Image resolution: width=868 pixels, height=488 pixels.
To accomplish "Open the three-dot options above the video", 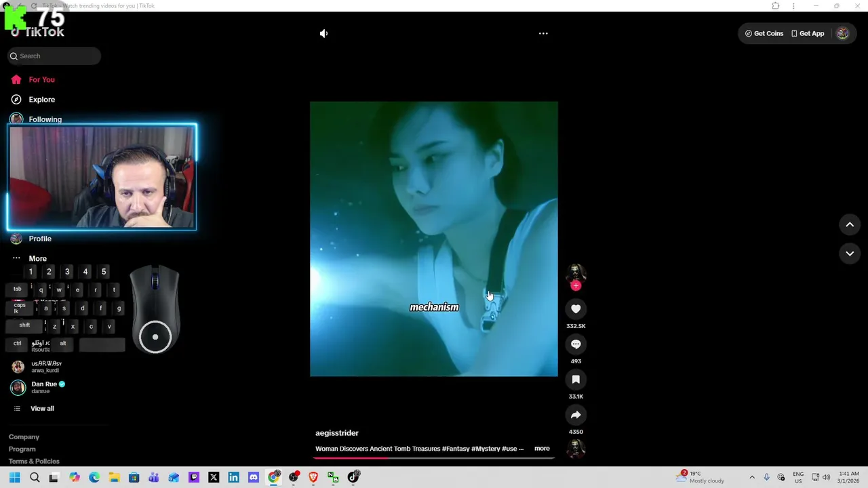I will pos(543,33).
